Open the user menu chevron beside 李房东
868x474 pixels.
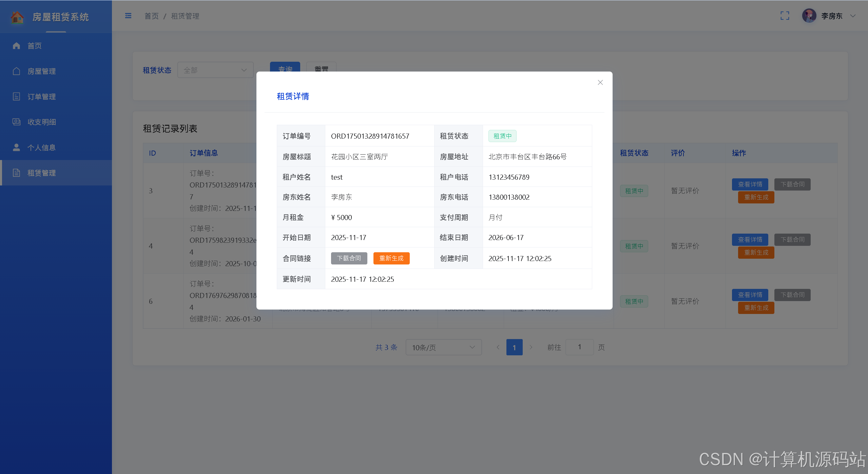[853, 16]
